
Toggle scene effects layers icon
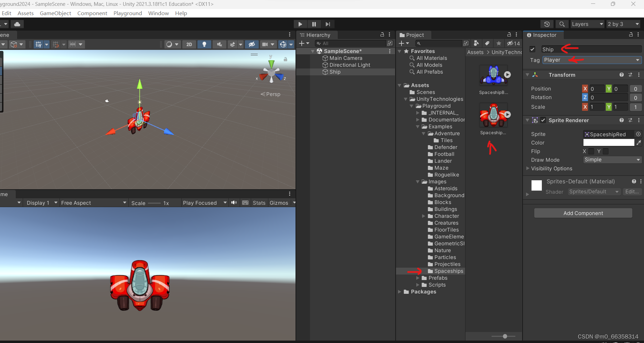[233, 44]
